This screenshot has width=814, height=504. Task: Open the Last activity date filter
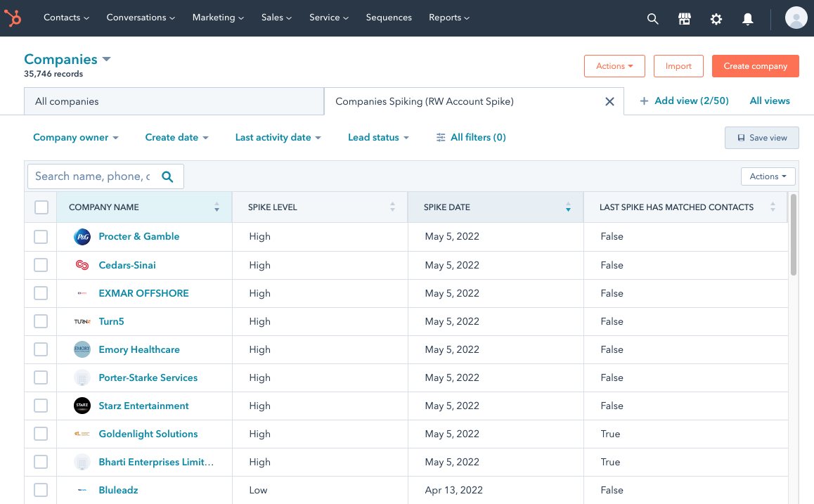(x=278, y=138)
